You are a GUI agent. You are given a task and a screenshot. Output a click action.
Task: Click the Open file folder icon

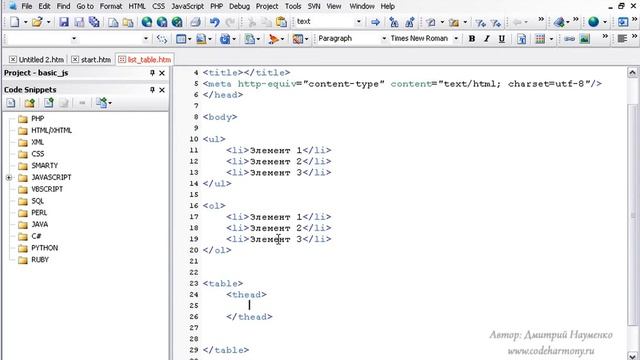37,22
